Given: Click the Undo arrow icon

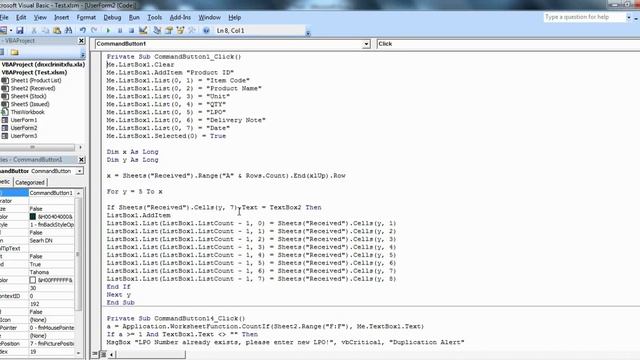Looking at the screenshot, I should 83,31.
